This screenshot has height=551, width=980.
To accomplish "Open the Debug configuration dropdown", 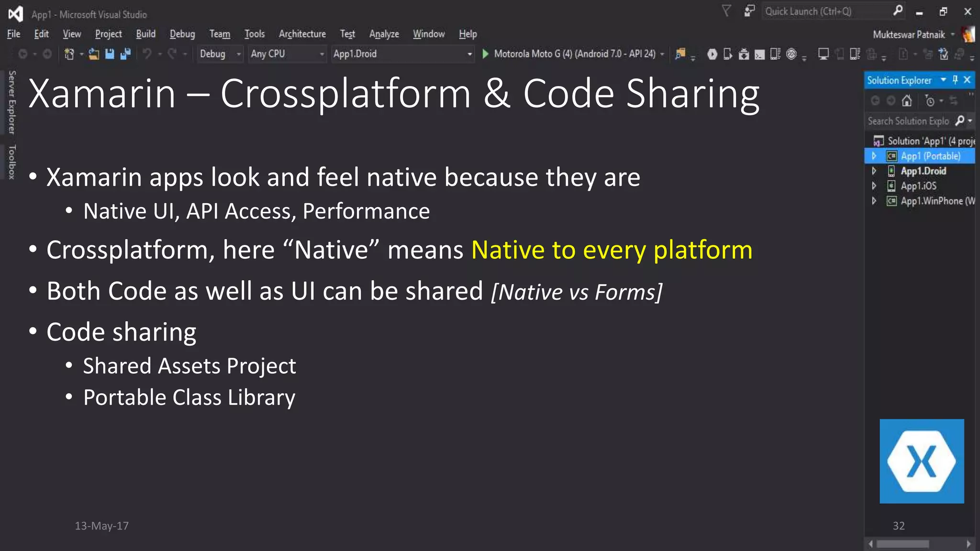I will pyautogui.click(x=220, y=54).
